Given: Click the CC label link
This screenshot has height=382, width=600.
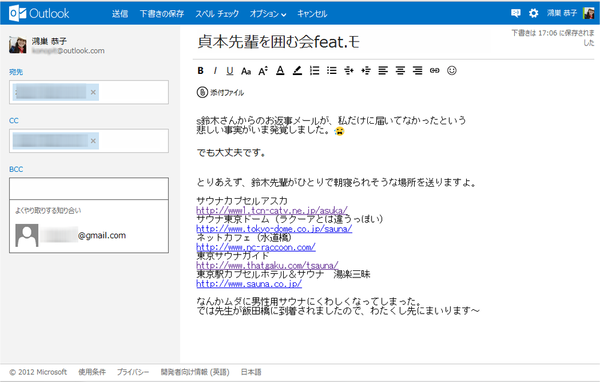Looking at the screenshot, I should point(14,121).
